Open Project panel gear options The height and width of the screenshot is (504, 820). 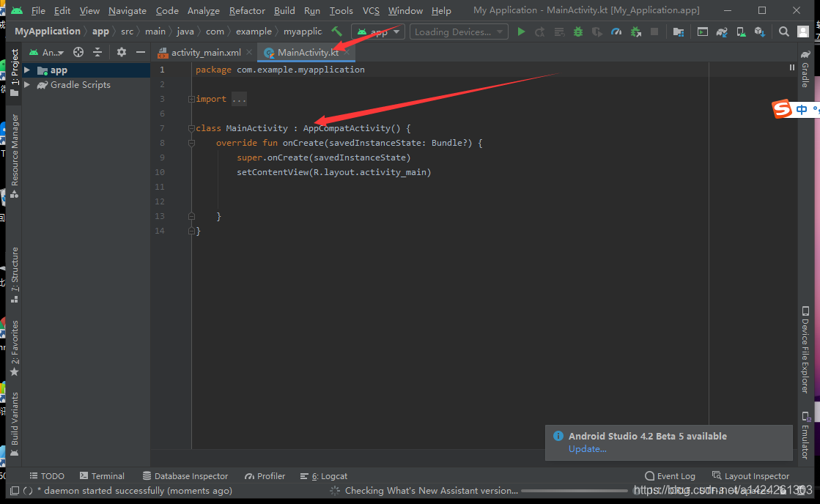[122, 52]
